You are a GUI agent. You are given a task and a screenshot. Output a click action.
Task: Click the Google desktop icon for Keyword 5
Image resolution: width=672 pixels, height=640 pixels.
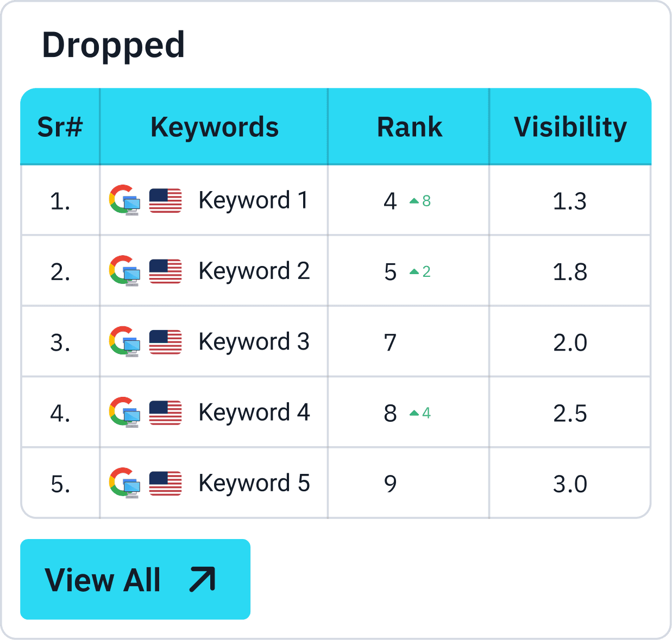124,483
